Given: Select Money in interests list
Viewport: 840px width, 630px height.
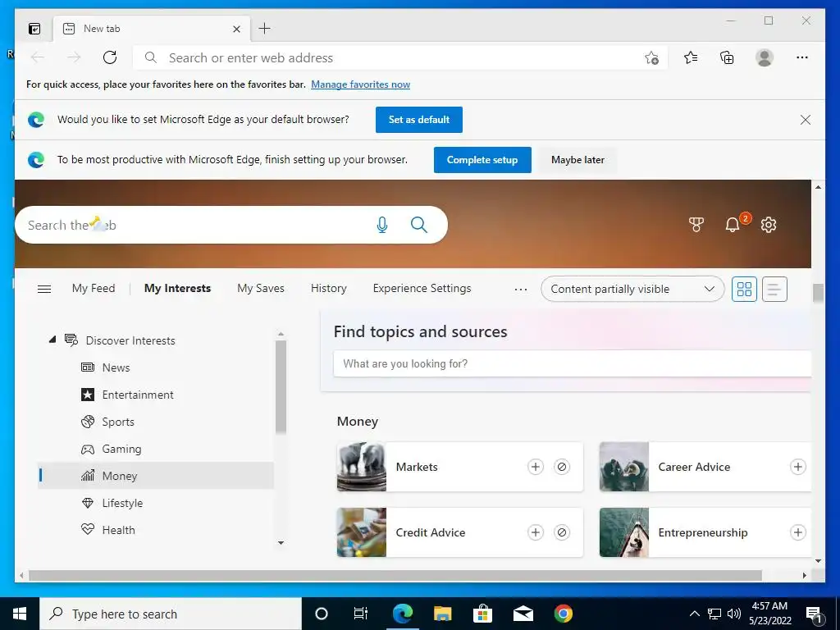Looking at the screenshot, I should click(x=155, y=476).
